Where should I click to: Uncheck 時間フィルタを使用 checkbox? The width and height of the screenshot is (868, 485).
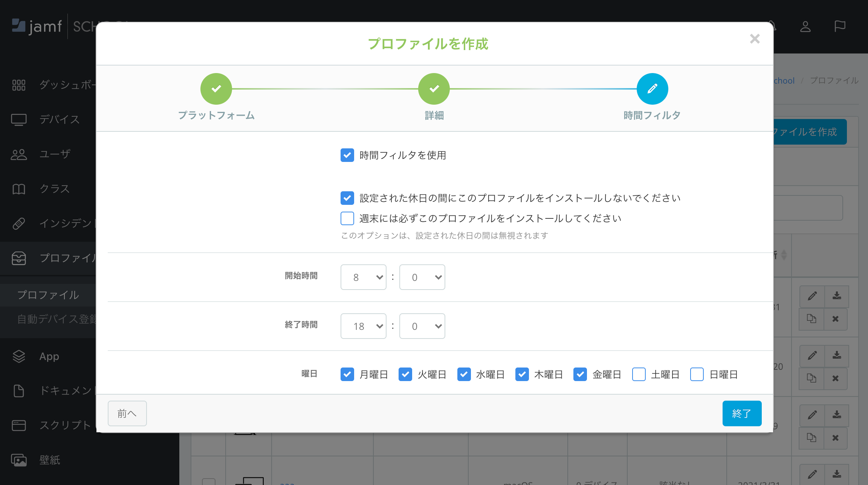click(347, 155)
